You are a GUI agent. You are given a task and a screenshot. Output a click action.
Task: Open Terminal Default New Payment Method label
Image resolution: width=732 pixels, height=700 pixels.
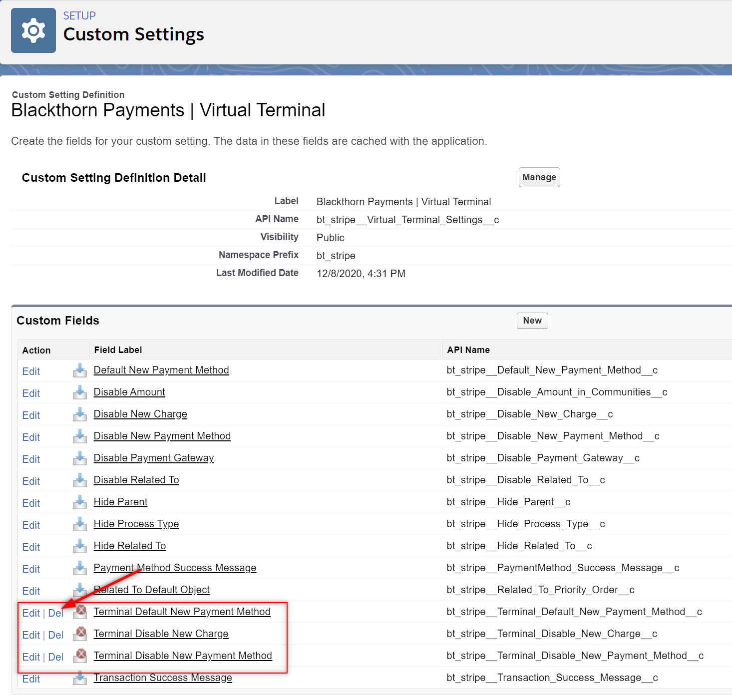coord(182,612)
